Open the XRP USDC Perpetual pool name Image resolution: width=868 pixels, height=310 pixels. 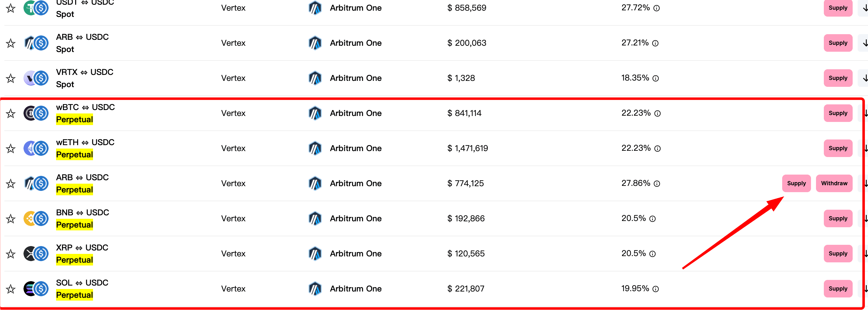tap(82, 248)
